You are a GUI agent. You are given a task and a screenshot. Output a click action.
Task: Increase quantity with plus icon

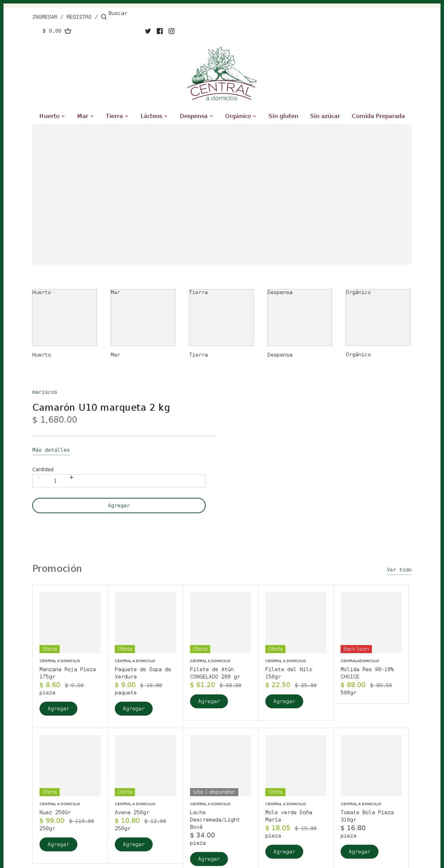coord(71,477)
